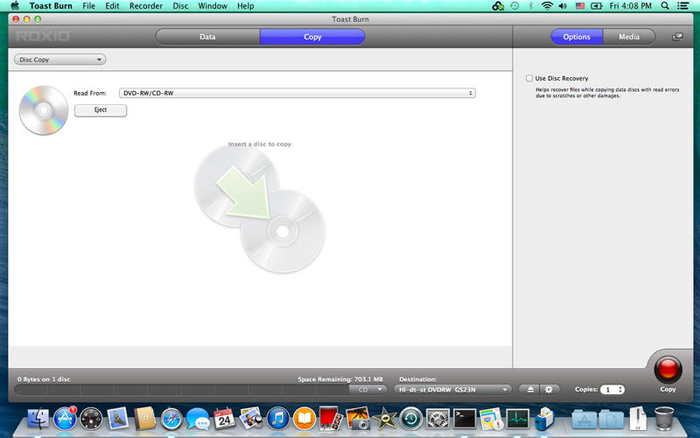The height and width of the screenshot is (438, 700).
Task: Expand the Disc Copy format dropdown
Action: [60, 59]
